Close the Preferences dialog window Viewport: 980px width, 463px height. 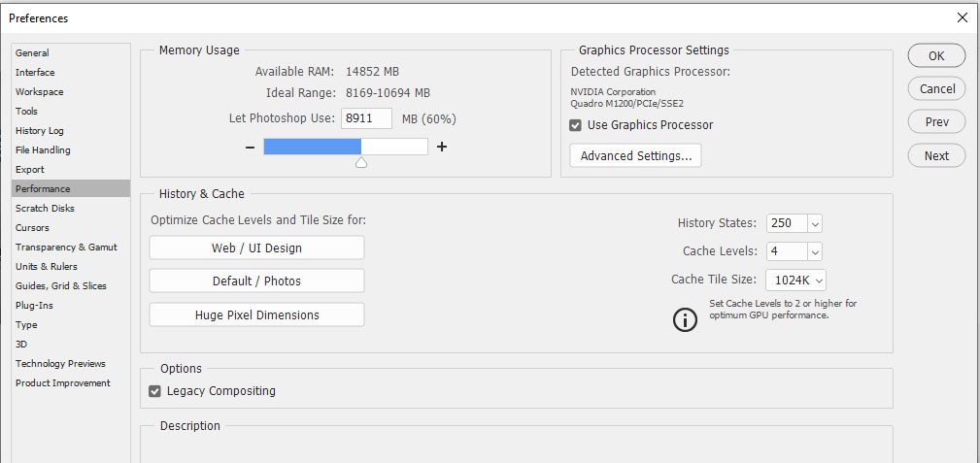(962, 17)
